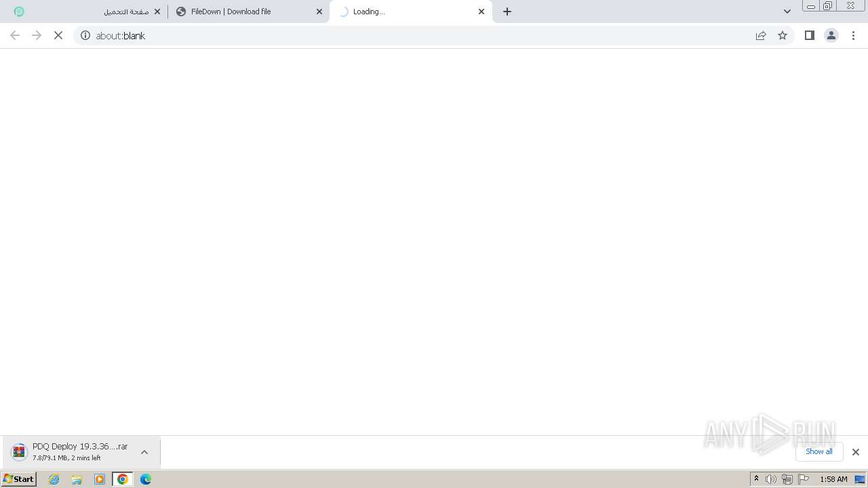This screenshot has width=868, height=488.
Task: Bookmark this tab with star
Action: pos(783,35)
